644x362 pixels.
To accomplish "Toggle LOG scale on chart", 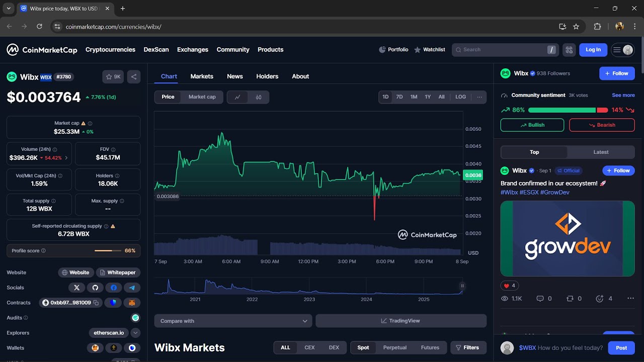I will 461,97.
